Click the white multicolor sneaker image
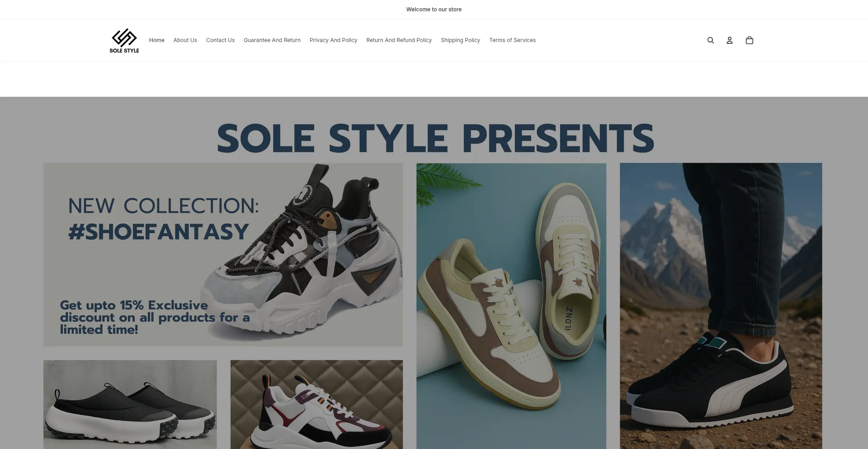The width and height of the screenshot is (868, 449). point(316,404)
